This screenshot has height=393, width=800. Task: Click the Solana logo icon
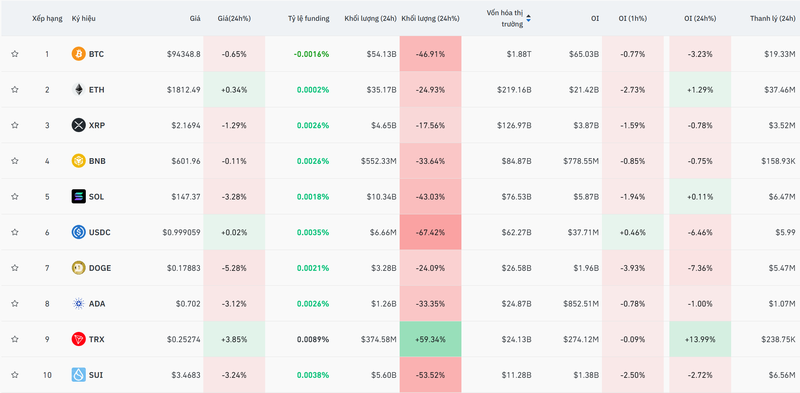(x=79, y=196)
